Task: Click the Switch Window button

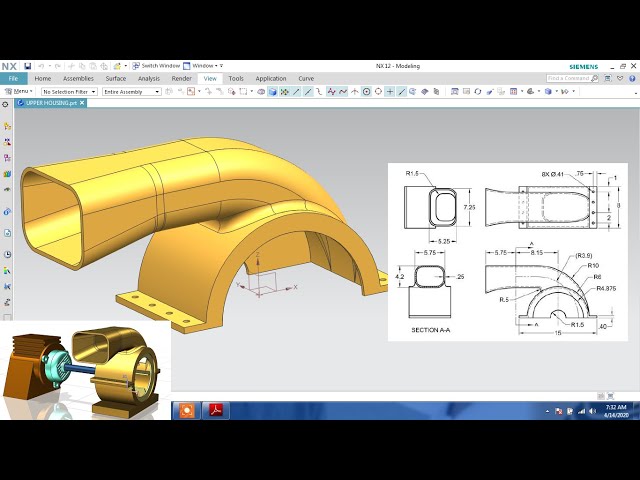Action: click(156, 66)
